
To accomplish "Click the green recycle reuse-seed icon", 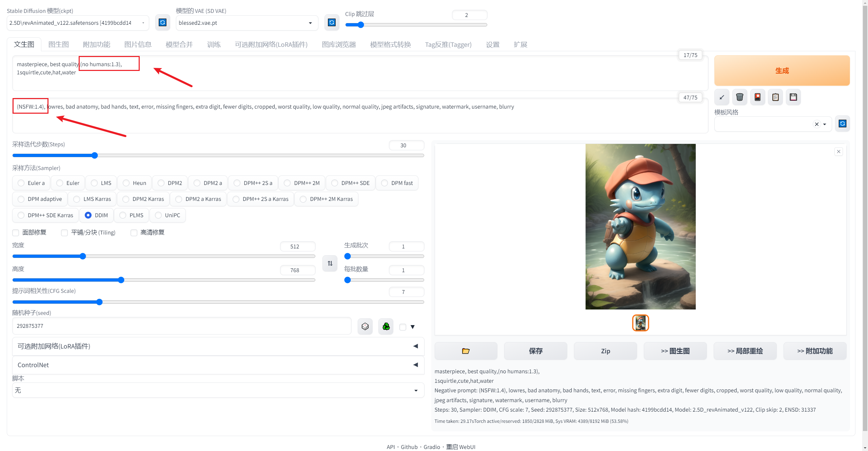I will (x=386, y=326).
